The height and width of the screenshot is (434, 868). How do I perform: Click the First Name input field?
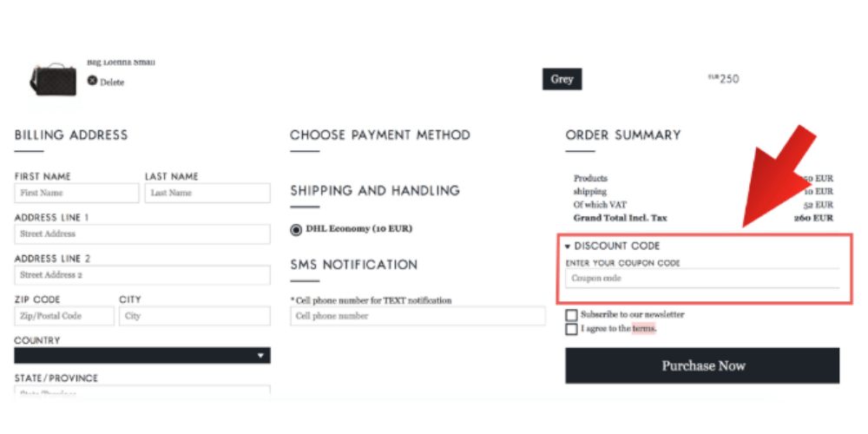(76, 193)
